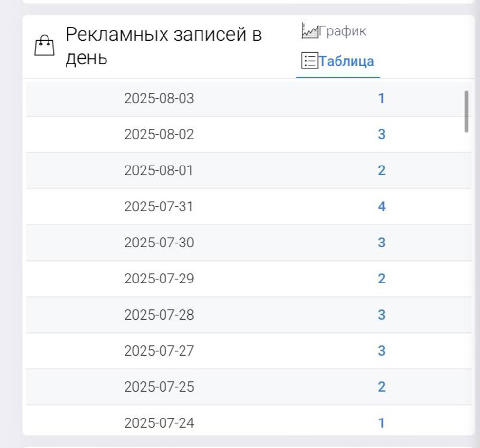The width and height of the screenshot is (480, 448).
Task: Click the Рекламных записей в день heading
Action: [163, 46]
